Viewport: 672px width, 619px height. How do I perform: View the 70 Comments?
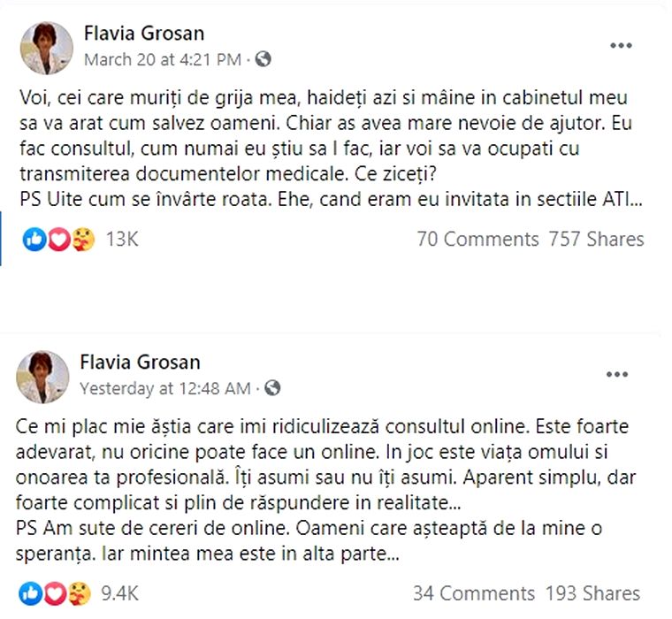(477, 239)
